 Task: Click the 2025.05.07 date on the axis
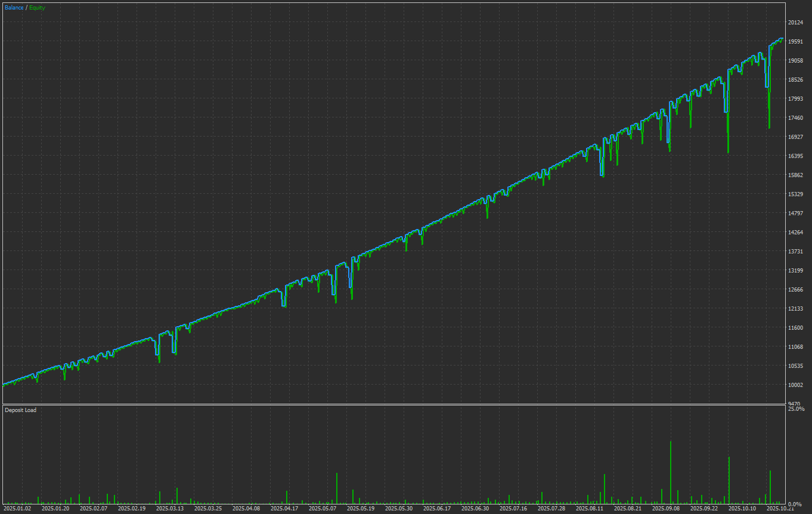(x=323, y=509)
